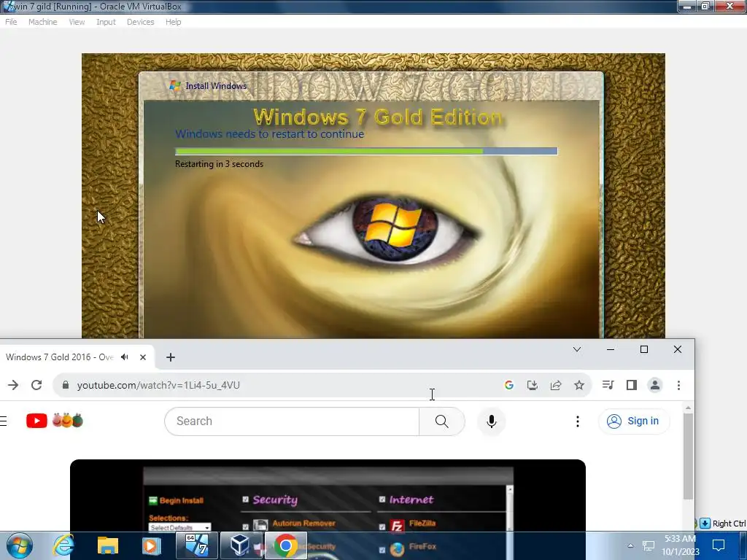Open the Action Center notification icon
Image resolution: width=747 pixels, height=560 pixels.
[719, 545]
